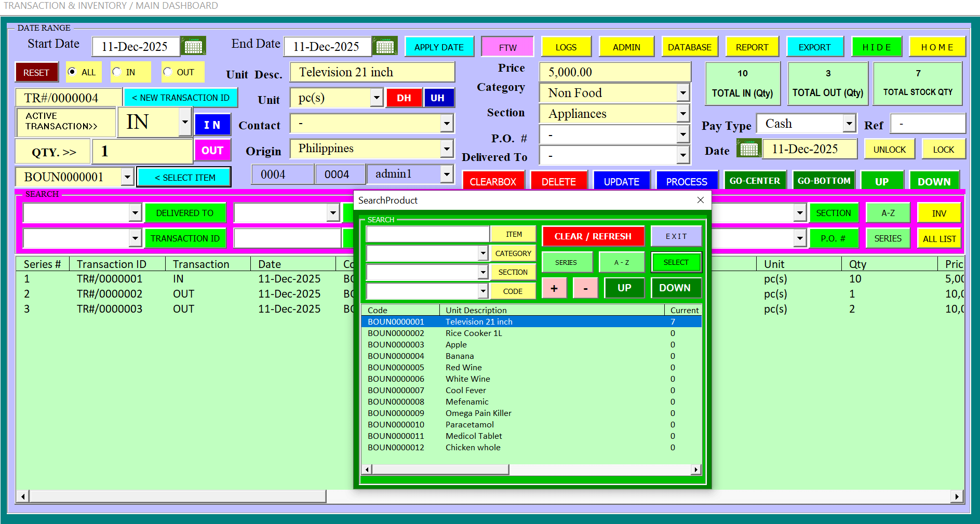Select the ALL radio button
980x524 pixels.
[x=73, y=72]
